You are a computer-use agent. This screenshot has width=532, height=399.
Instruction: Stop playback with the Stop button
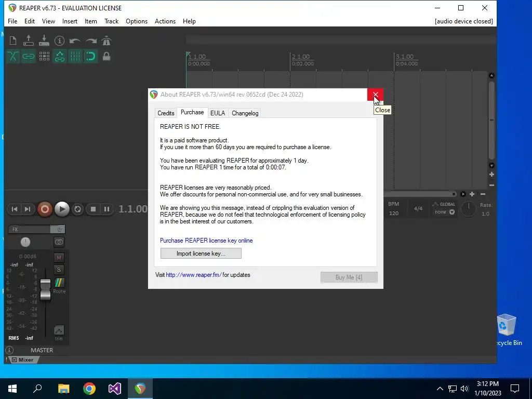point(94,209)
